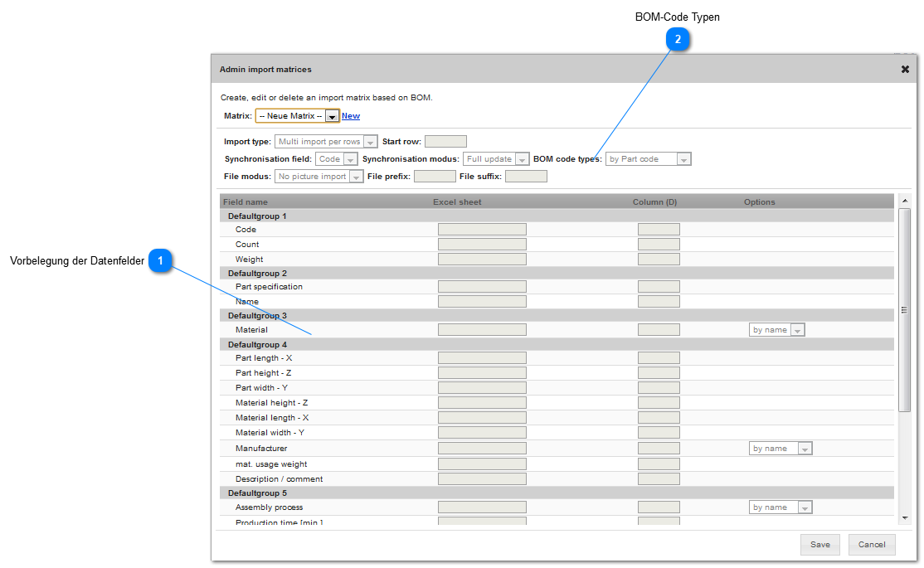Click the Excel sheet field for Assembly process
924x568 pixels.
click(x=482, y=507)
